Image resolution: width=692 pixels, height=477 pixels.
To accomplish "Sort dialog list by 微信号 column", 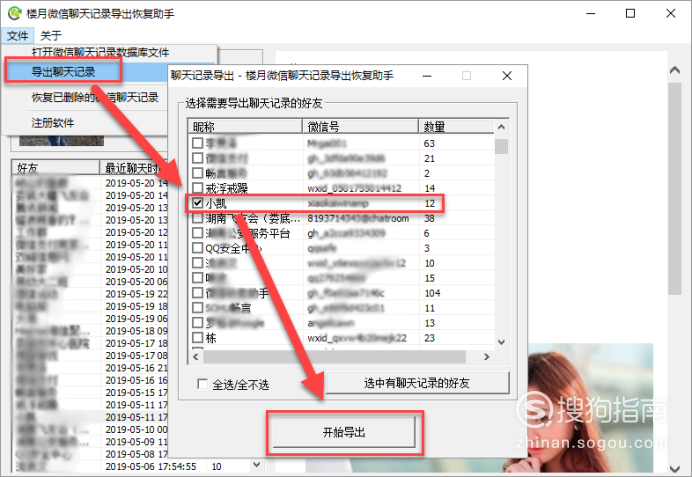I will tap(360, 126).
